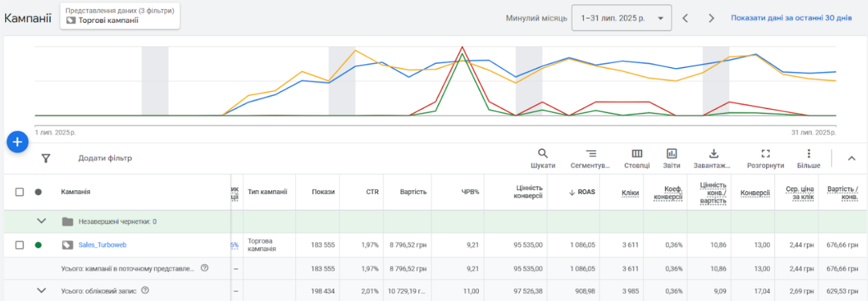Viewport: 868px width, 301px height.
Task: Click the Шукати search icon
Action: pos(542,154)
